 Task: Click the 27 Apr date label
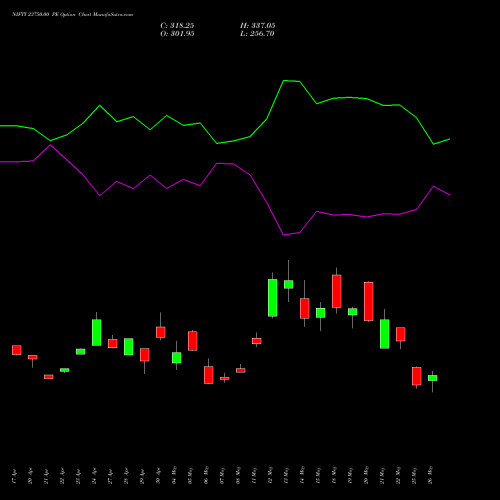[110, 476]
